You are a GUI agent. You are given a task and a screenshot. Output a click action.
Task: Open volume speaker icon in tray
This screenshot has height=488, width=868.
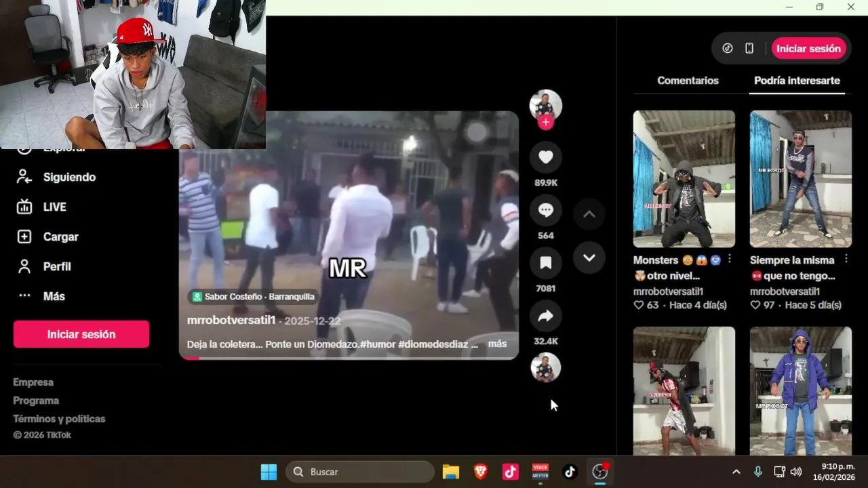click(x=796, y=472)
